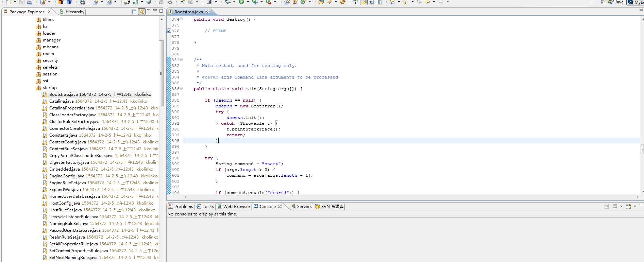Select Catalina.java in Package Explorer
Viewport: 644px width, 262px height.
tap(95, 101)
